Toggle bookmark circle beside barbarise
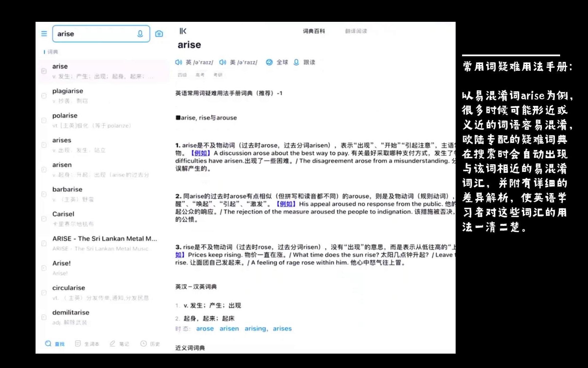This screenshot has height=368, width=588. pos(44,194)
